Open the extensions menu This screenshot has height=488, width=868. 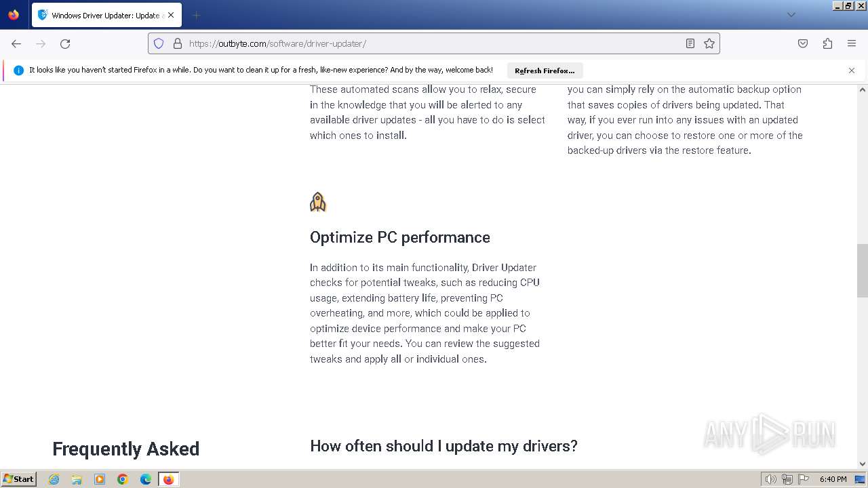click(827, 43)
